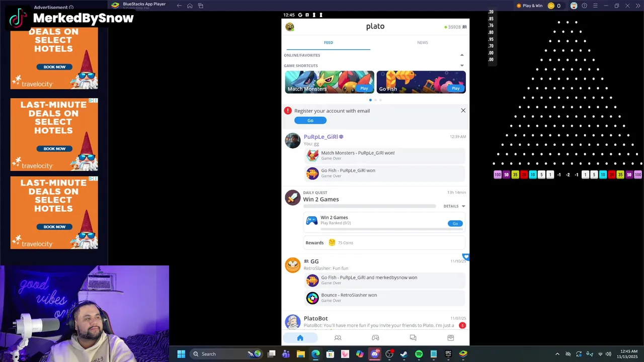This screenshot has width=644, height=362.
Task: Play Match Monsters shortcut
Action: pyautogui.click(x=364, y=88)
